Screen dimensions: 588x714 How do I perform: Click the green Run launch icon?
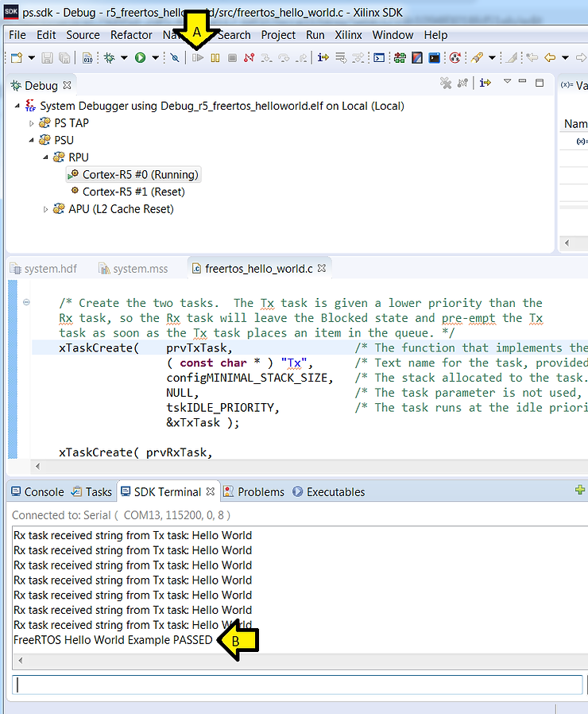(x=140, y=58)
